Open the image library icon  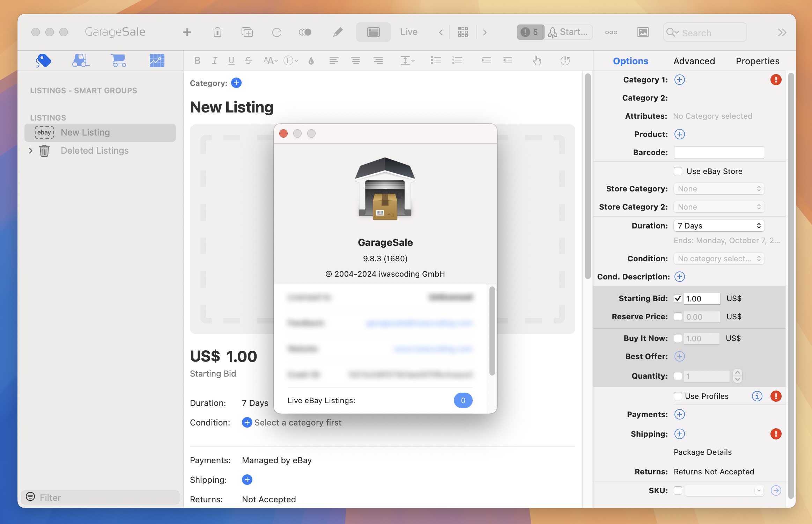[643, 32]
